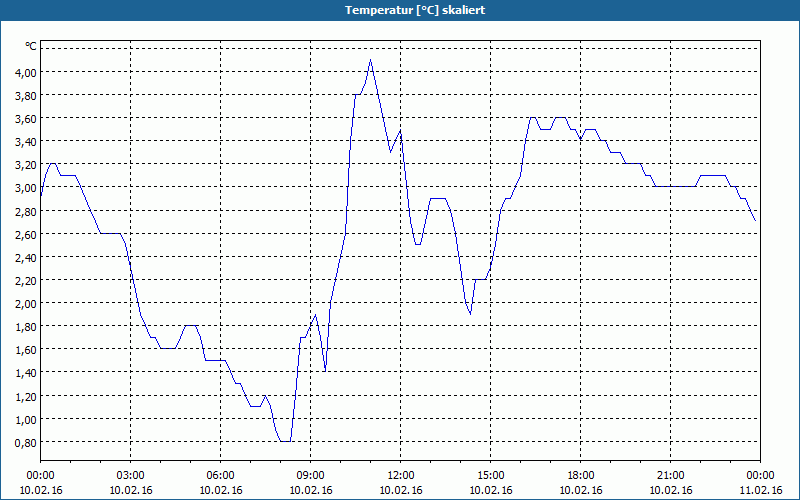Click the 15:00 time label
This screenshot has height=500, width=800.
(x=491, y=476)
